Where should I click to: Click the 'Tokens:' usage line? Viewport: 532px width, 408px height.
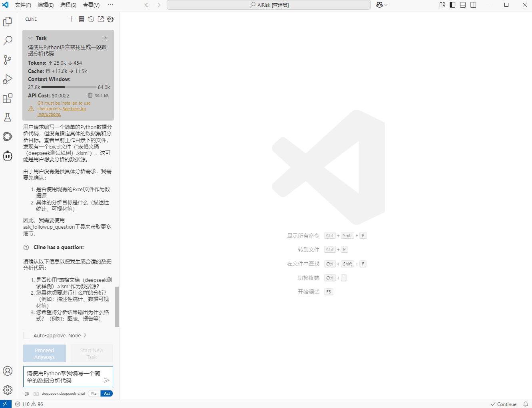pos(55,63)
